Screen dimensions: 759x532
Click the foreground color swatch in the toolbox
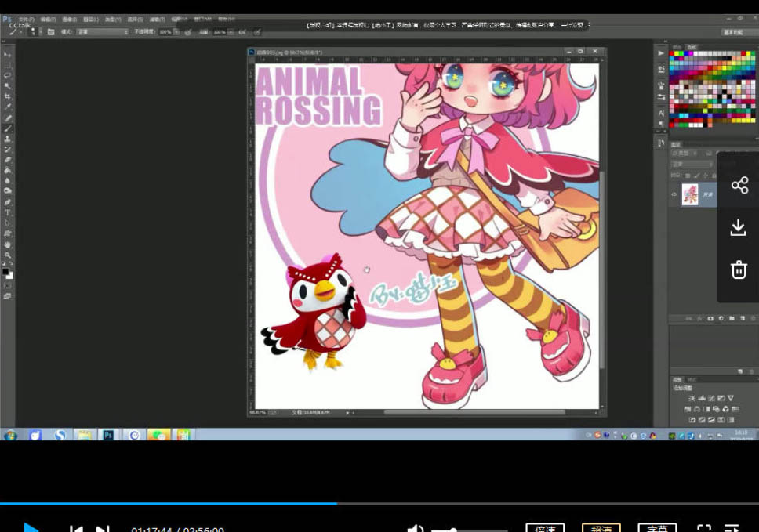pyautogui.click(x=5, y=271)
